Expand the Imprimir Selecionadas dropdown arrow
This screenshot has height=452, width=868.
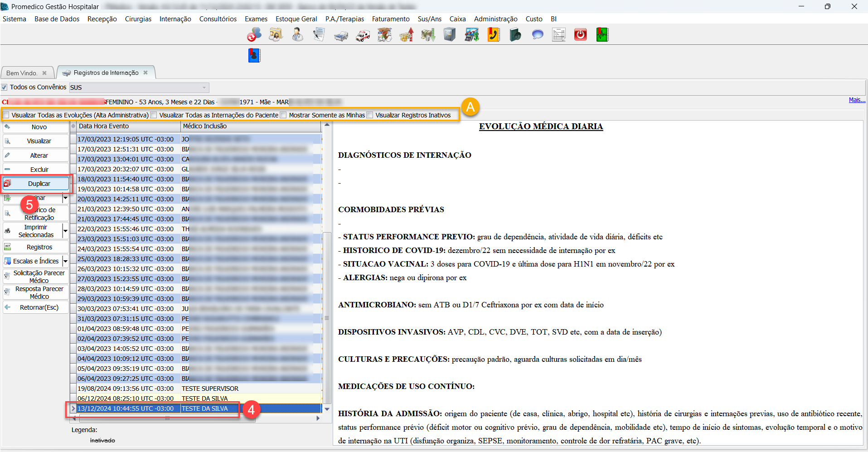point(65,231)
